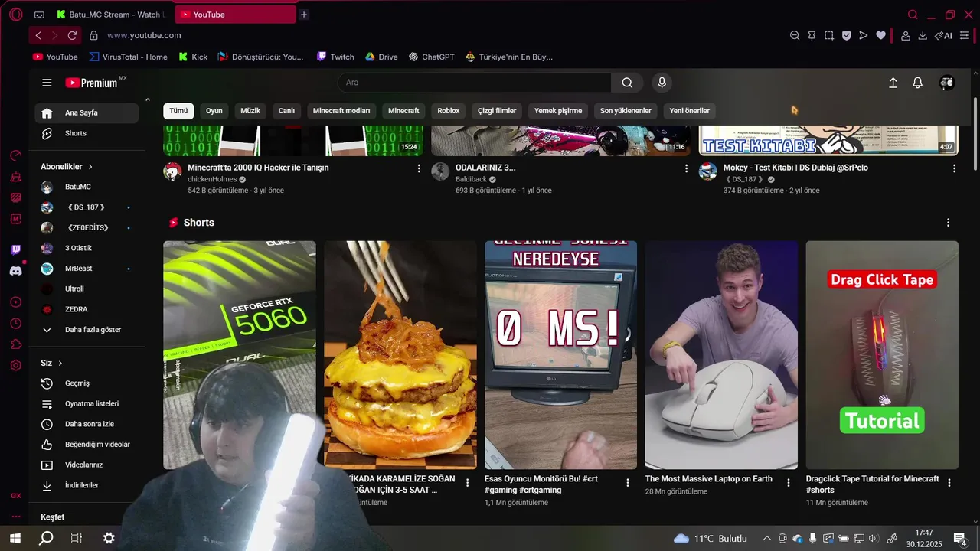Open options for ODALARINIZ 3 video

tap(686, 168)
